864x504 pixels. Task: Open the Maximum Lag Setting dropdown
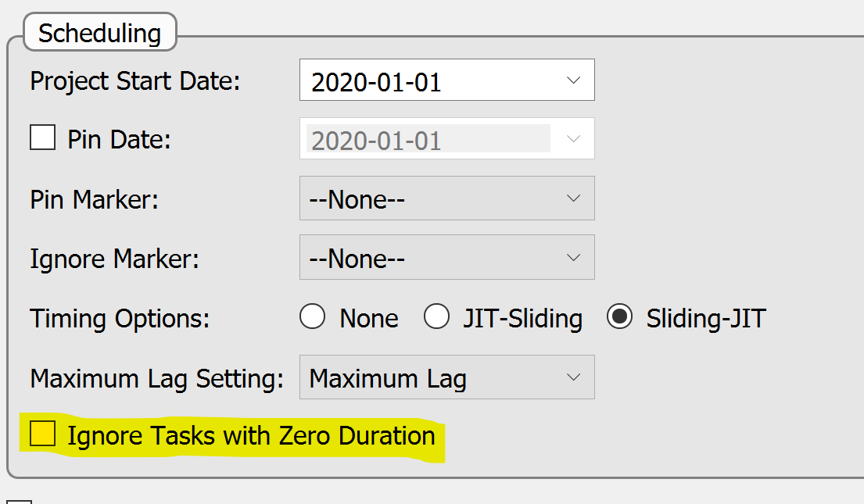[x=446, y=377]
